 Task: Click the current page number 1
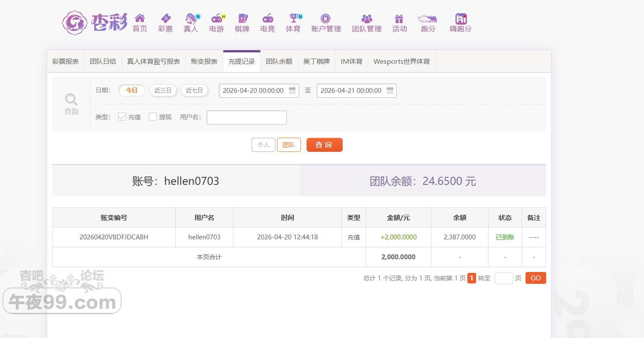pos(472,278)
